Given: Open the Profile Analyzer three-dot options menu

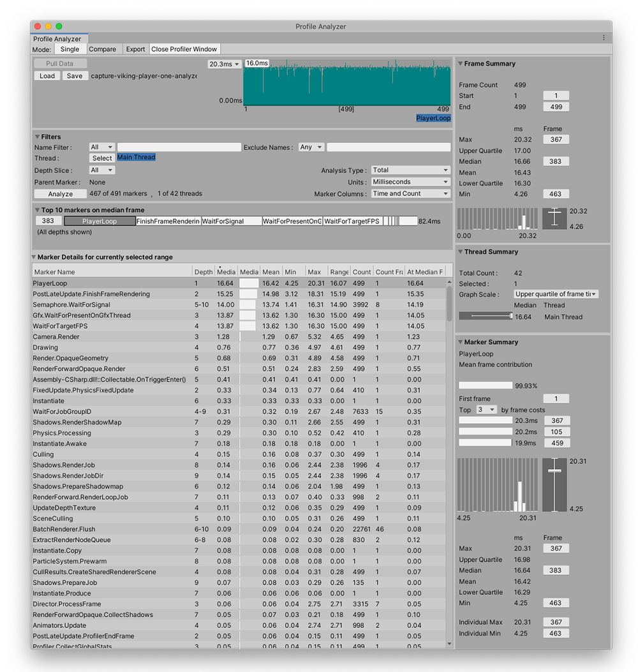Looking at the screenshot, I should [604, 38].
